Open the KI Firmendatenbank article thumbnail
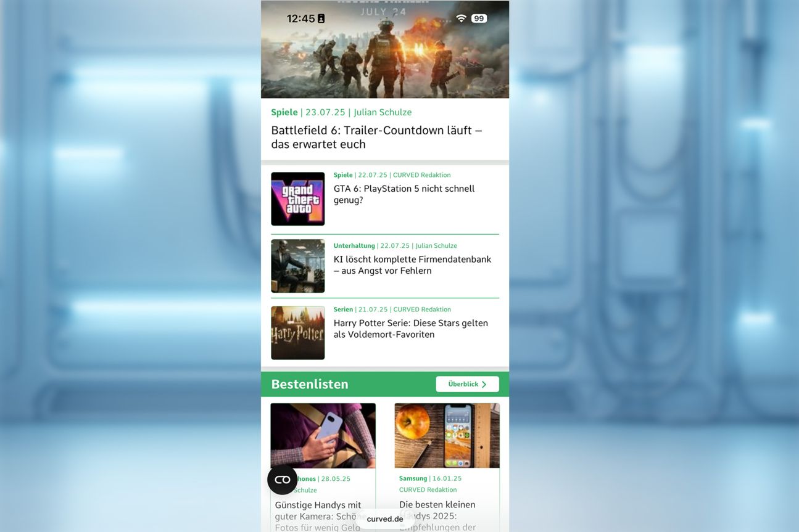This screenshot has width=799, height=532. (297, 266)
